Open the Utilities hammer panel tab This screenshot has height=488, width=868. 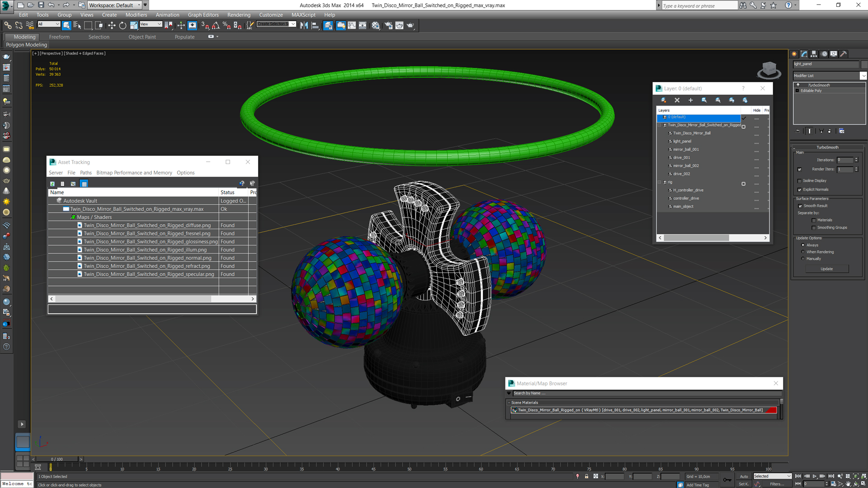tap(844, 54)
